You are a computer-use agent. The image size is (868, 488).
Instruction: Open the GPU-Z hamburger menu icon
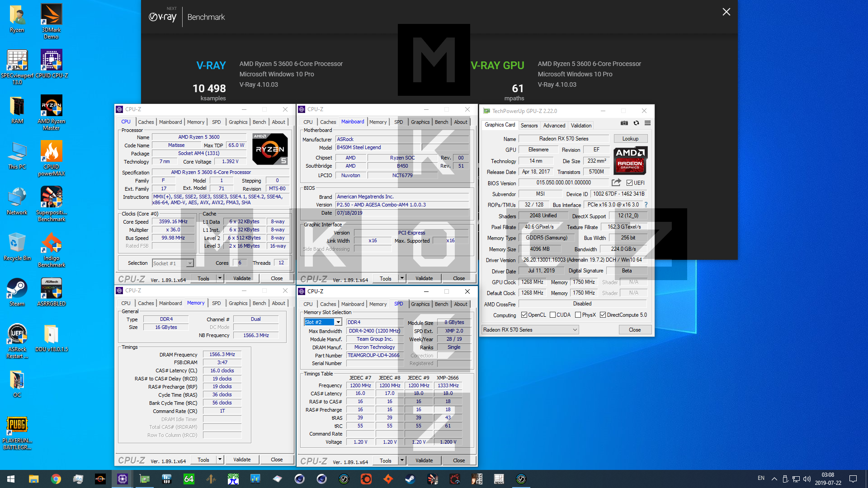[x=647, y=123]
